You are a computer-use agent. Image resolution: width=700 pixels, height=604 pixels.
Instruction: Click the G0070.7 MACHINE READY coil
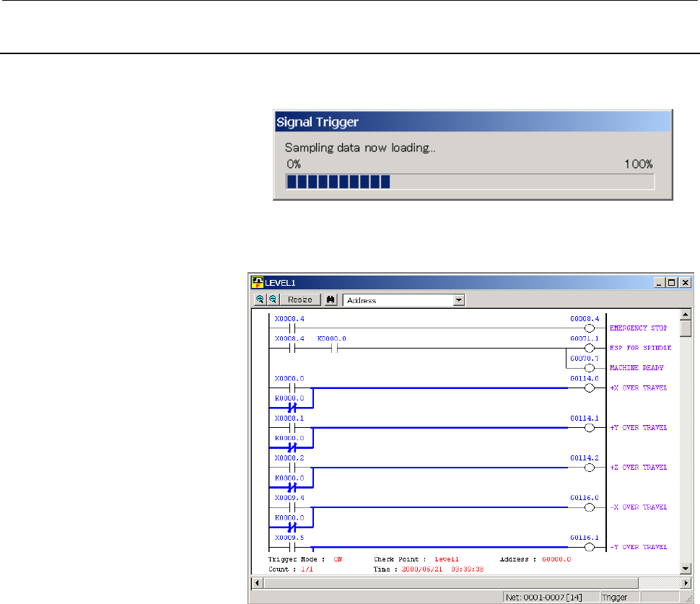coord(589,367)
